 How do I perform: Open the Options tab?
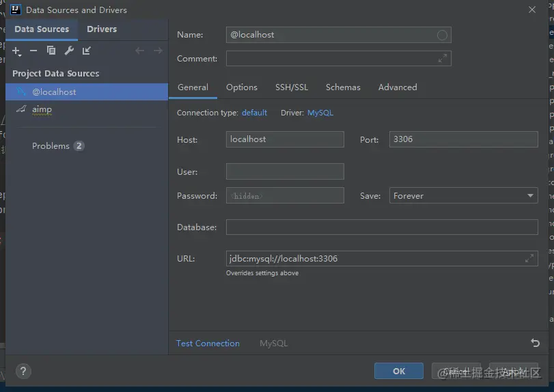tap(242, 87)
